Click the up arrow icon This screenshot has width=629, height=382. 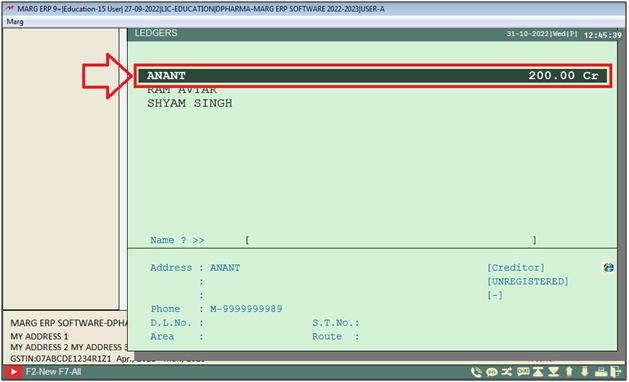pos(569,372)
